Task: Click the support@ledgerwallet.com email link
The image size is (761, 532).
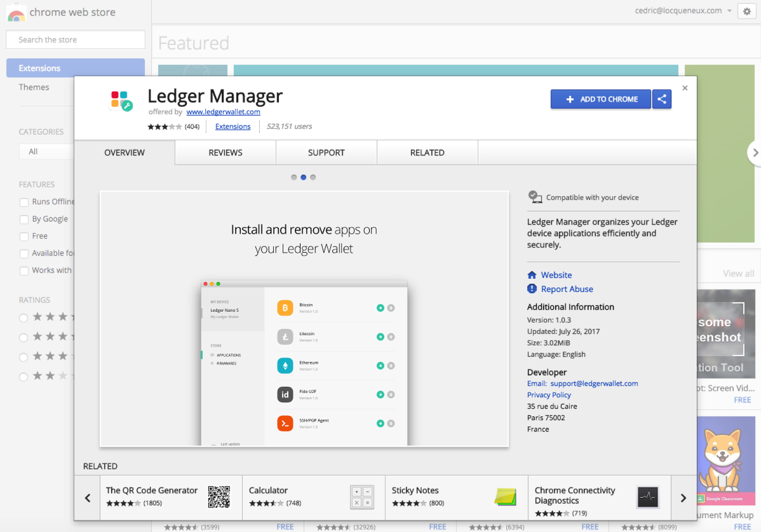Action: tap(594, 383)
